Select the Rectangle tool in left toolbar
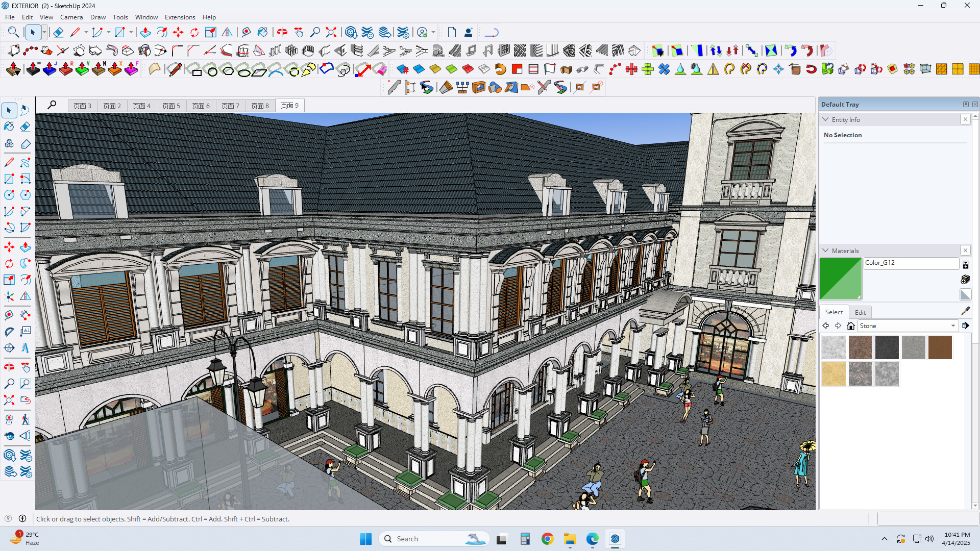Image resolution: width=980 pixels, height=551 pixels. coord(9,179)
